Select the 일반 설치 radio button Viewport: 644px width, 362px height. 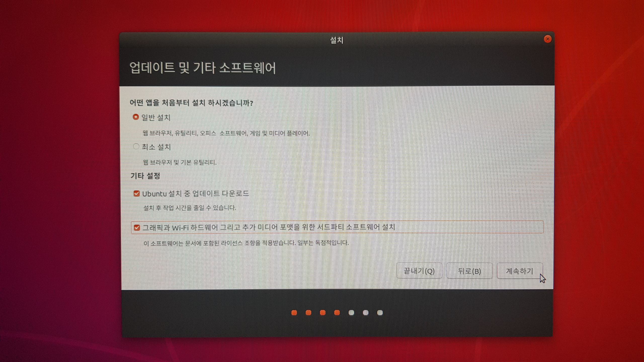[x=136, y=117]
